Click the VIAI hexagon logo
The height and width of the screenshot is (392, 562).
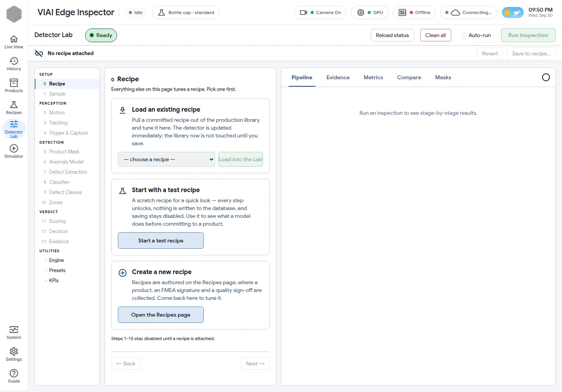(x=14, y=14)
